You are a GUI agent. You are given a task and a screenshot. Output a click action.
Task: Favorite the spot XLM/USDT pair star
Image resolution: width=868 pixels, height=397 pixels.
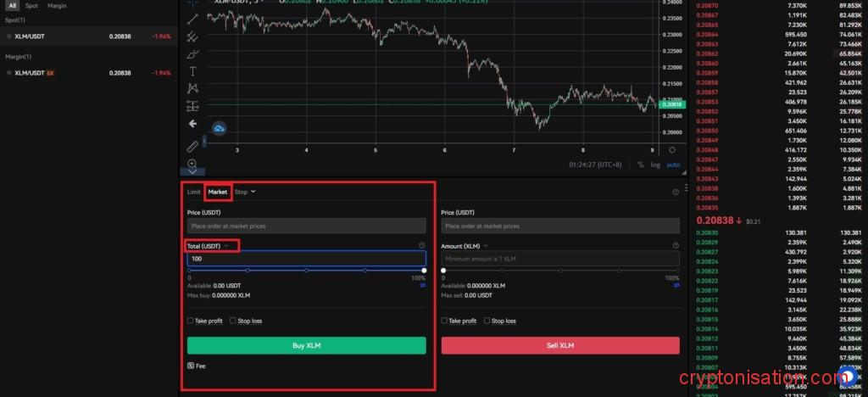(8, 36)
